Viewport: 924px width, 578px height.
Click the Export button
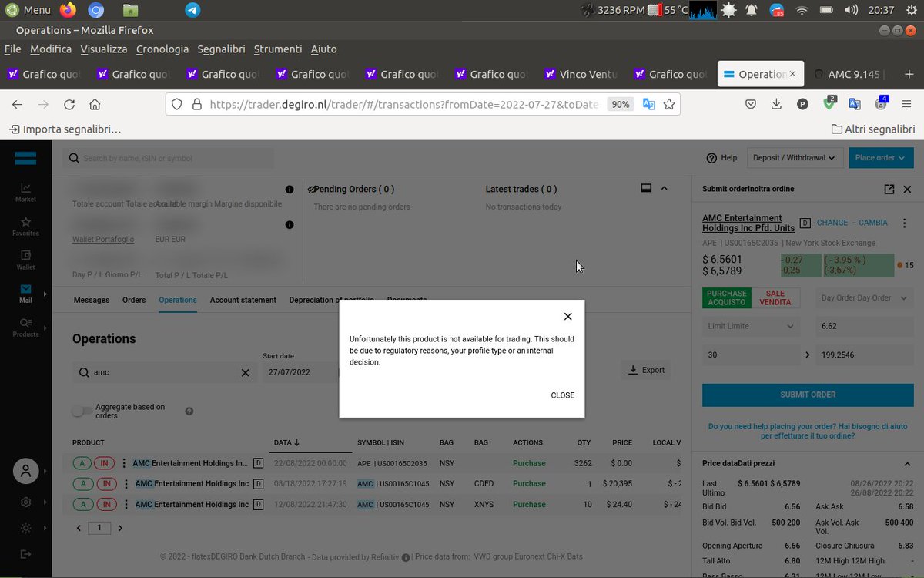coord(646,370)
